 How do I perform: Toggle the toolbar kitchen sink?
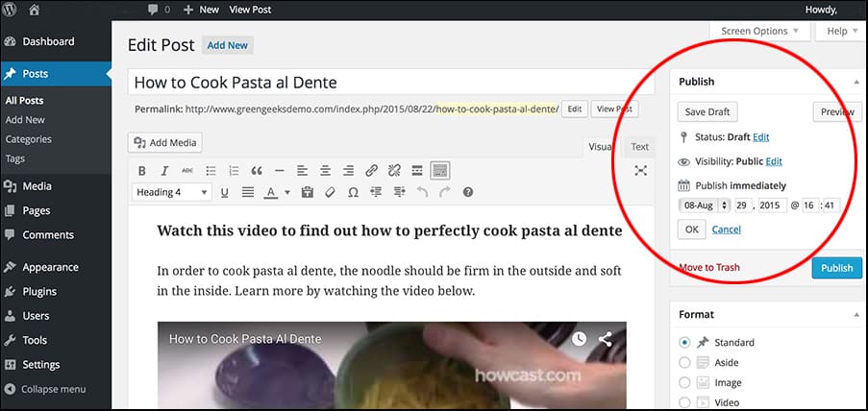point(440,171)
